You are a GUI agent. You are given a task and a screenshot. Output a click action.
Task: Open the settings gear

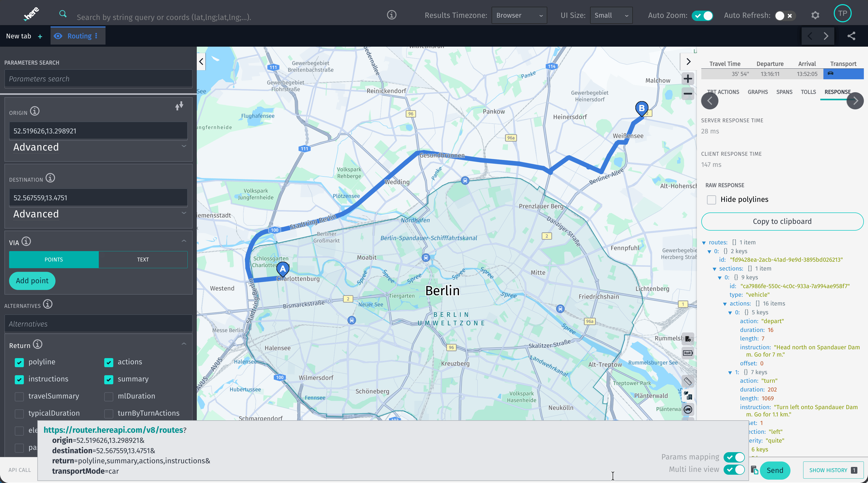[815, 15]
